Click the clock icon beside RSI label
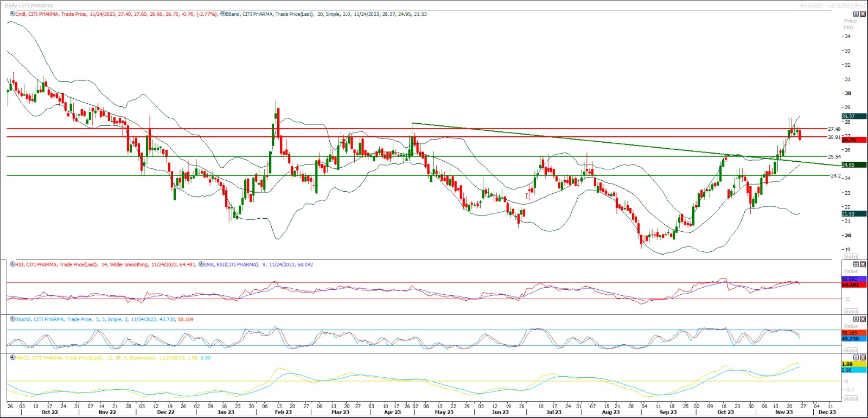The height and width of the screenshot is (418, 868). [12, 264]
